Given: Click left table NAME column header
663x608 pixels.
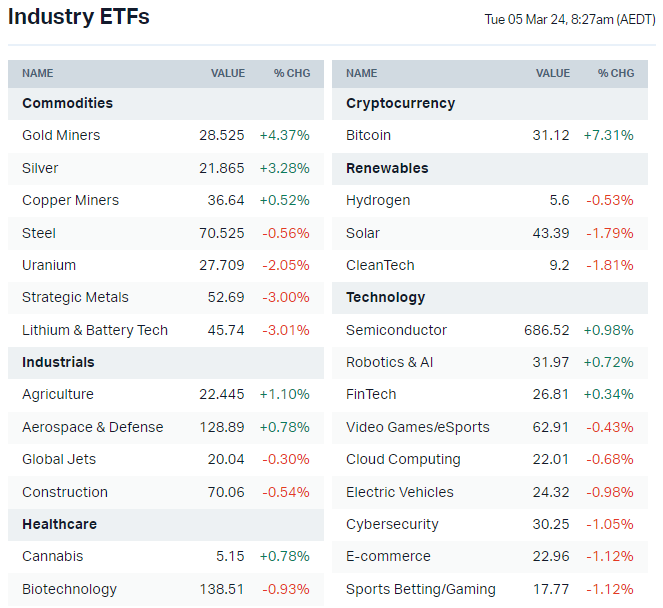Looking at the screenshot, I should (x=38, y=73).
